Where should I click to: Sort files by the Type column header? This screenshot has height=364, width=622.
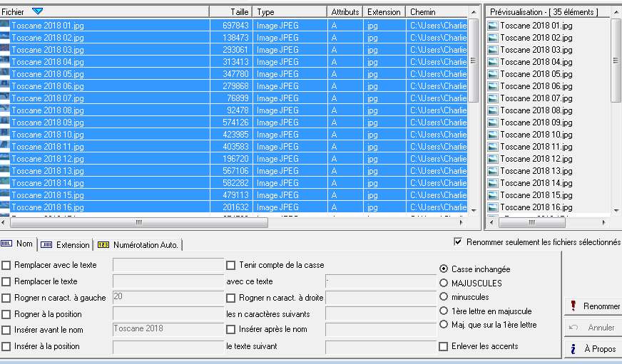[x=290, y=12]
